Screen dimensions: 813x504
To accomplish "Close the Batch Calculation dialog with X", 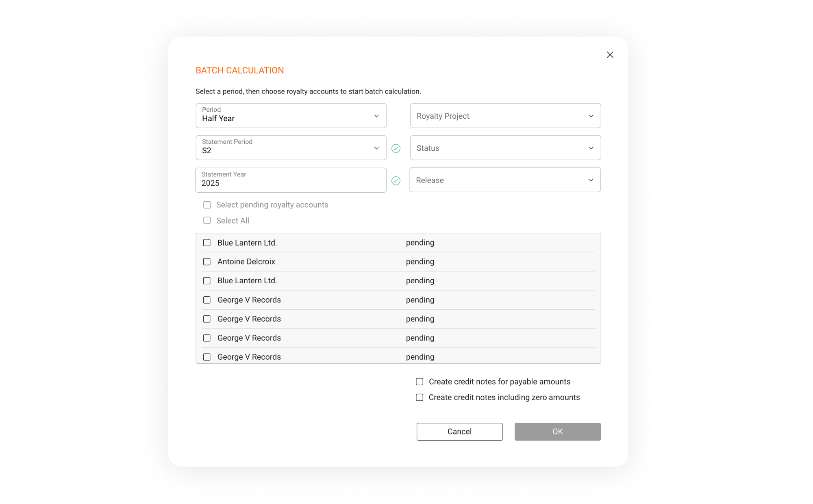I will (610, 55).
